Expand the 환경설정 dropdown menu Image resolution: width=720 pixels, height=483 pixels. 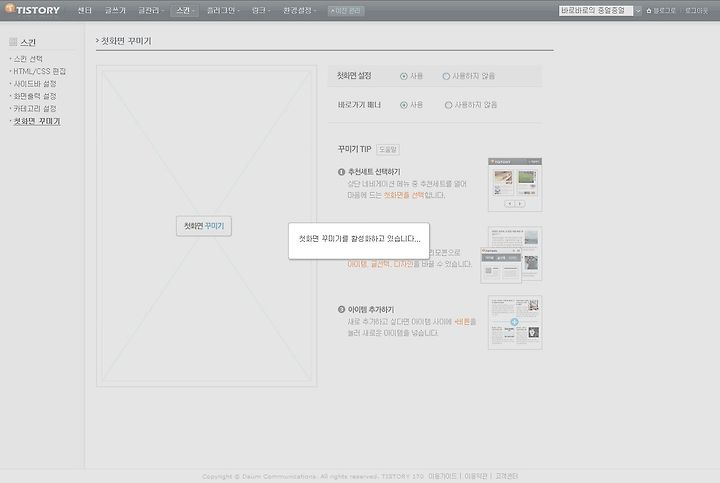[x=299, y=10]
